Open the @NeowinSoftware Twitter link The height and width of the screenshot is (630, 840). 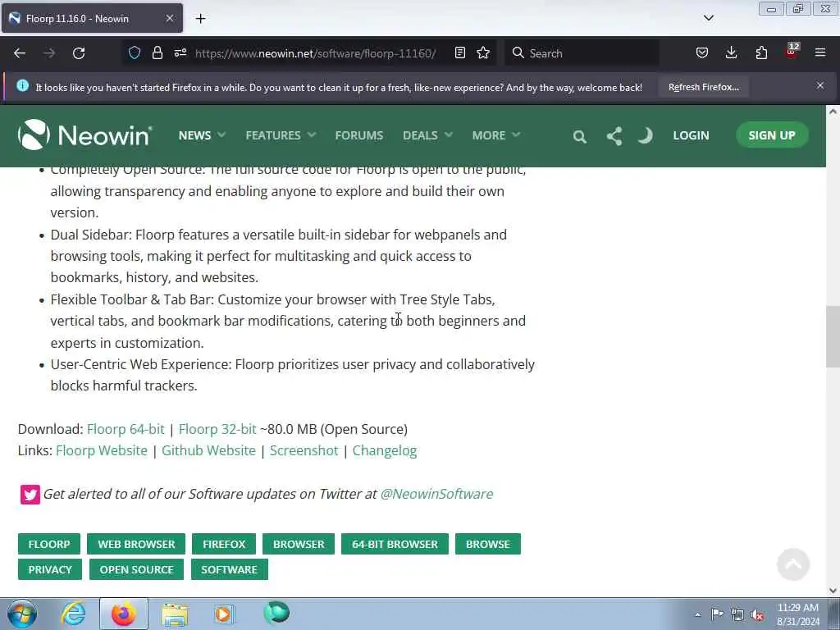[436, 494]
